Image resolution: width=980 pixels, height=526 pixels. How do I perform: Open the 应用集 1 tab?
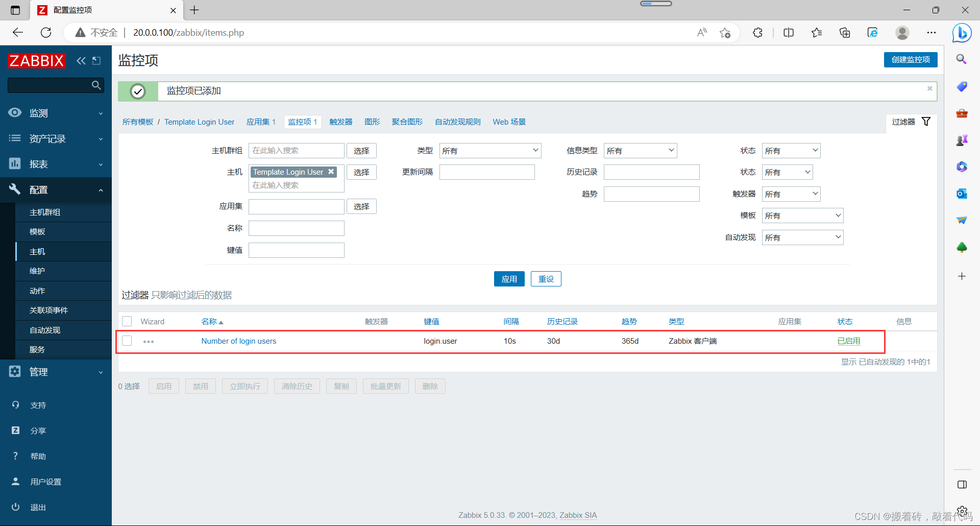click(x=261, y=122)
